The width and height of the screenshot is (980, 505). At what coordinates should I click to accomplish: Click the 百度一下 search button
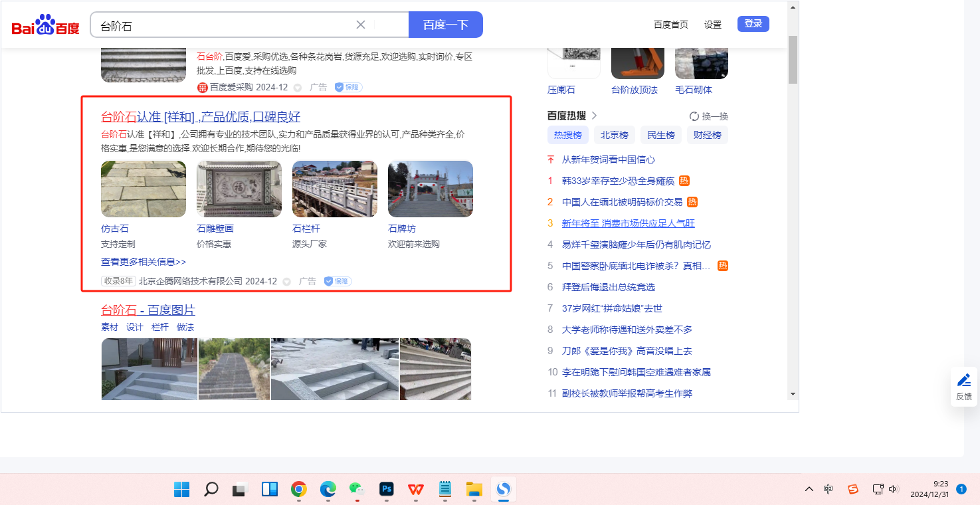click(x=446, y=25)
